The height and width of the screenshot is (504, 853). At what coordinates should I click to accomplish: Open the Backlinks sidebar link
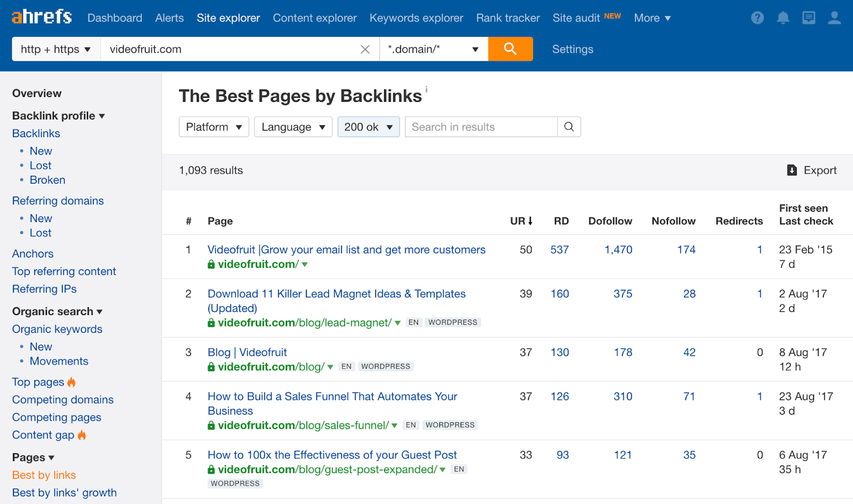(36, 133)
